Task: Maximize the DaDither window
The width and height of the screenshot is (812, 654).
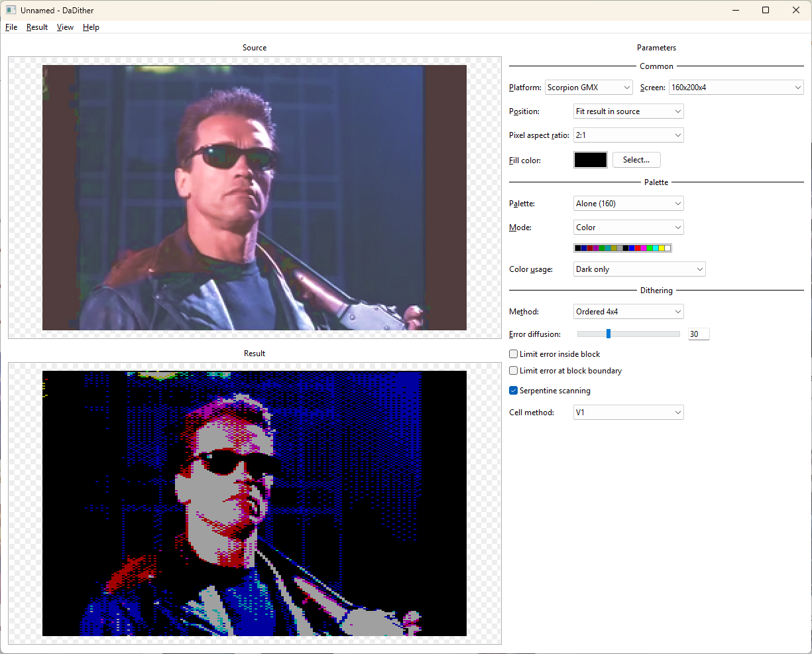Action: coord(766,10)
